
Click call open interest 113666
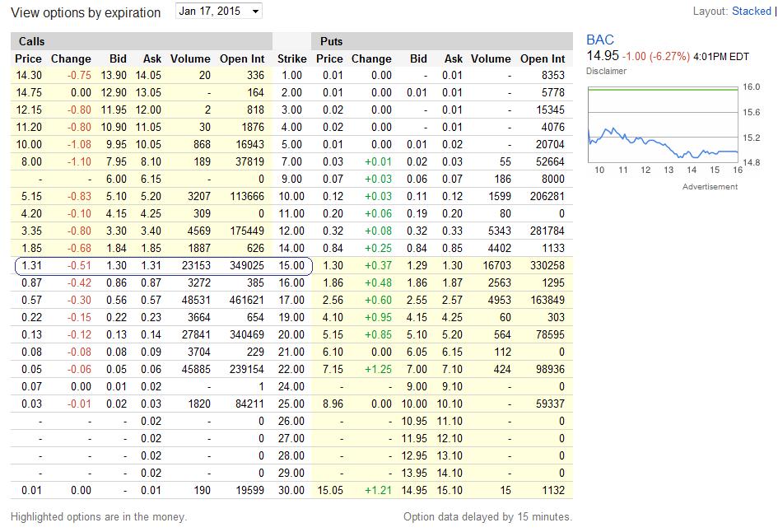[247, 197]
